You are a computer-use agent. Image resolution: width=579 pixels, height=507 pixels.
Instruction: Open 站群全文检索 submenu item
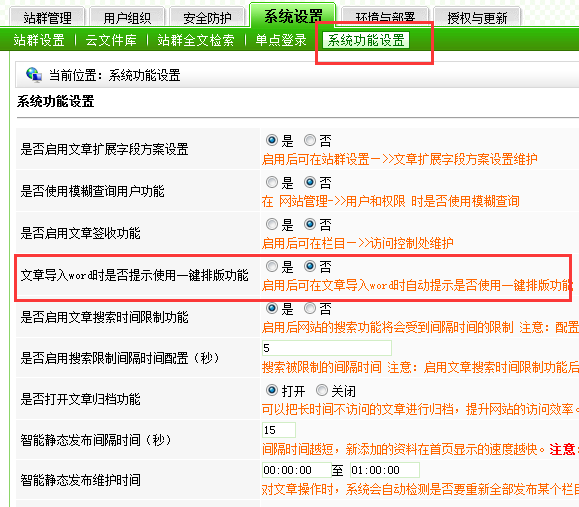tap(196, 40)
